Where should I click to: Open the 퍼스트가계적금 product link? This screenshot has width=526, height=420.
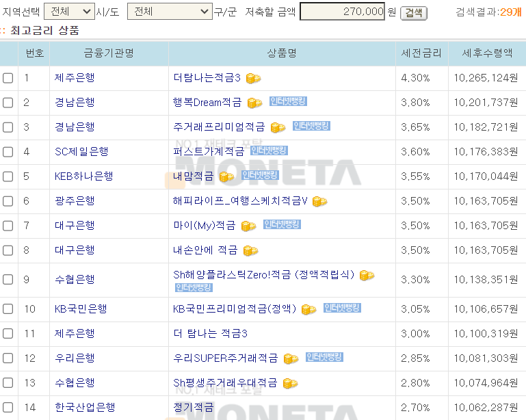[209, 152]
